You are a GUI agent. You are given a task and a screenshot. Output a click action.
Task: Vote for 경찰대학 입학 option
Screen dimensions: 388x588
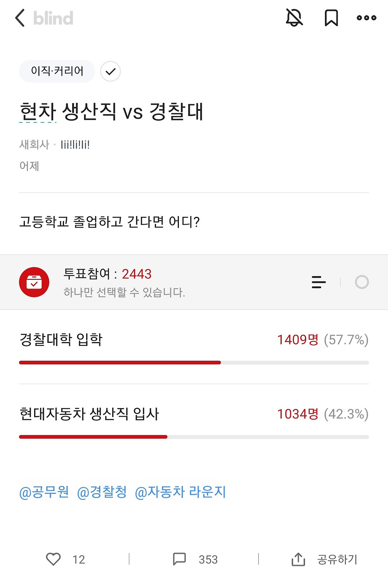coord(61,339)
